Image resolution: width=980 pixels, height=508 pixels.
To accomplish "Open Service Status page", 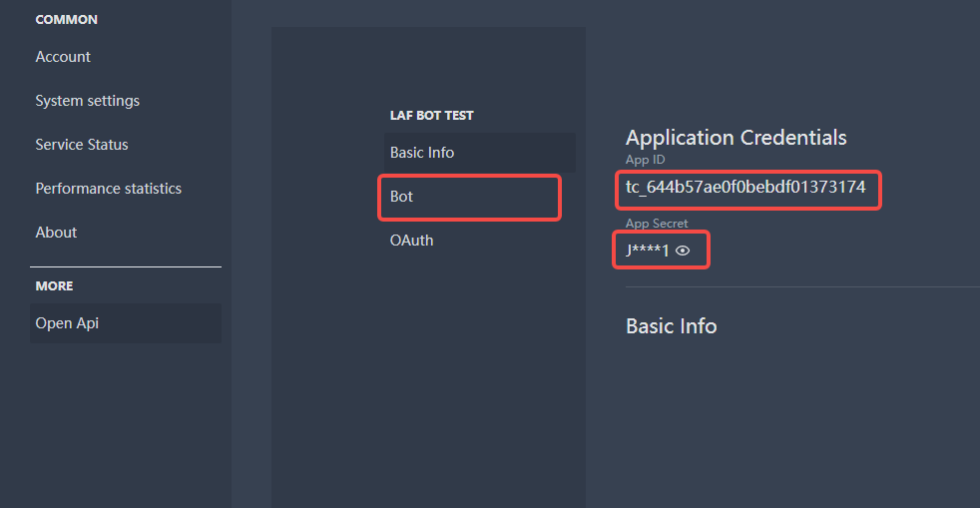I will pos(82,145).
